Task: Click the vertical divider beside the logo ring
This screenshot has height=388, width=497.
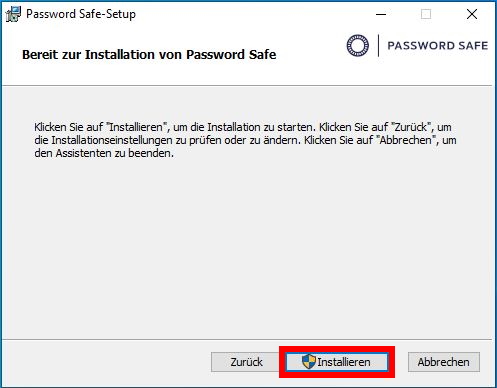Action: point(378,45)
